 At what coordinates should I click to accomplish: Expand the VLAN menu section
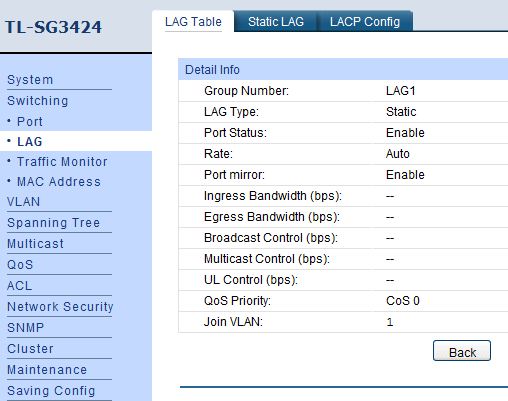(x=24, y=202)
